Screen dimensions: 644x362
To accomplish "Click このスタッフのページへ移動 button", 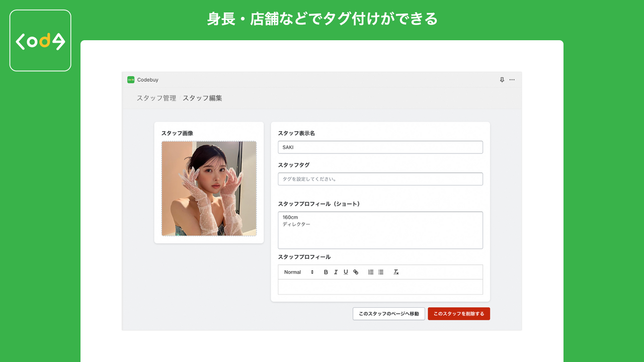I will [x=388, y=313].
